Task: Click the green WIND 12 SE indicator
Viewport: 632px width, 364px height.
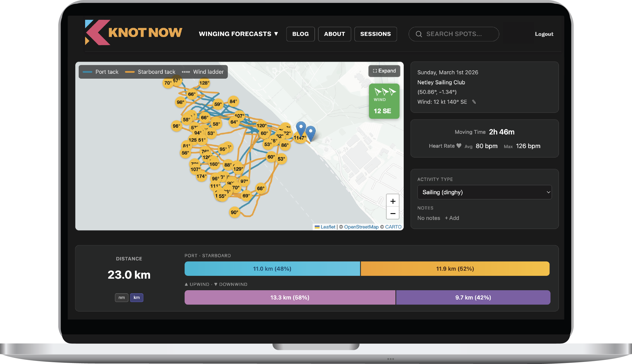Action: pyautogui.click(x=384, y=101)
